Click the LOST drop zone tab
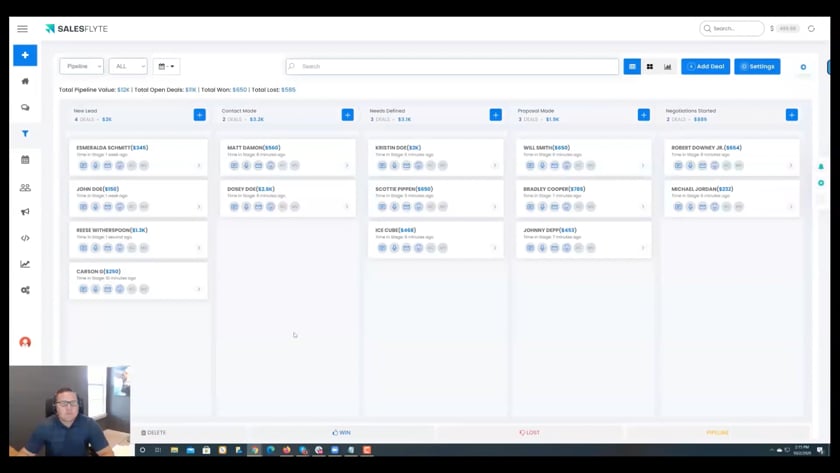Screen dimensions: 840x473 tap(529, 433)
